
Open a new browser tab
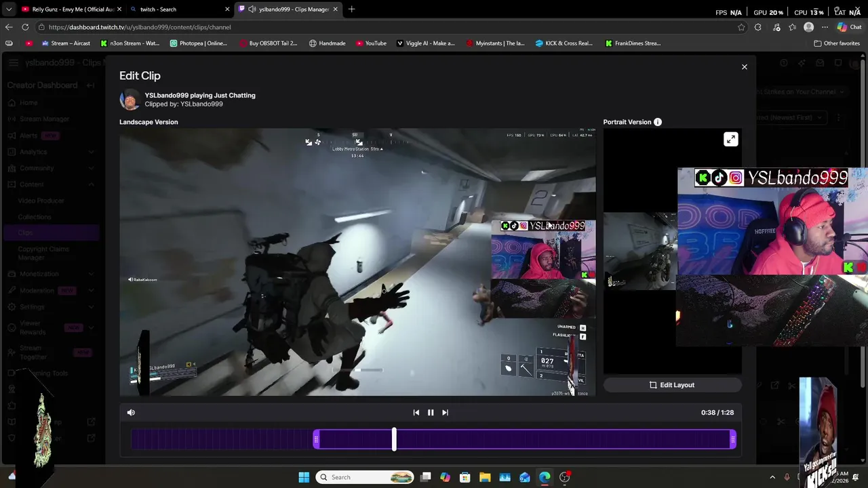click(351, 9)
